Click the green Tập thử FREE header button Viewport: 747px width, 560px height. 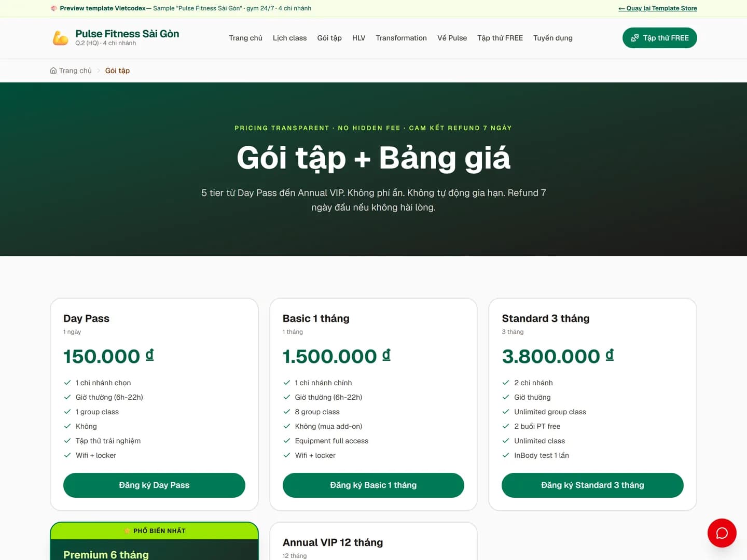(x=660, y=38)
